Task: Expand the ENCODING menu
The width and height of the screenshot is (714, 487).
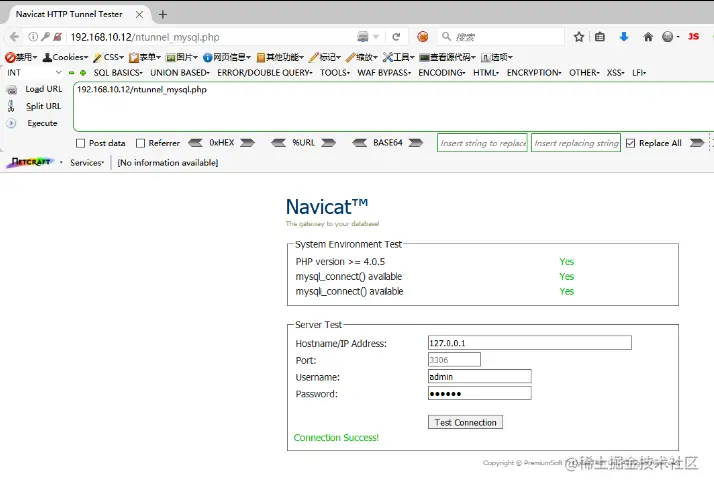Action: click(x=442, y=73)
